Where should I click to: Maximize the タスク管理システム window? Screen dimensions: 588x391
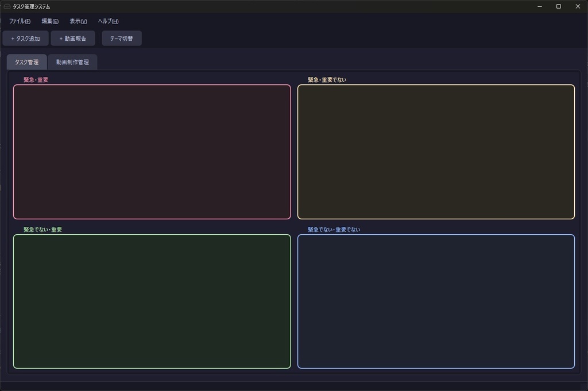[x=558, y=6]
